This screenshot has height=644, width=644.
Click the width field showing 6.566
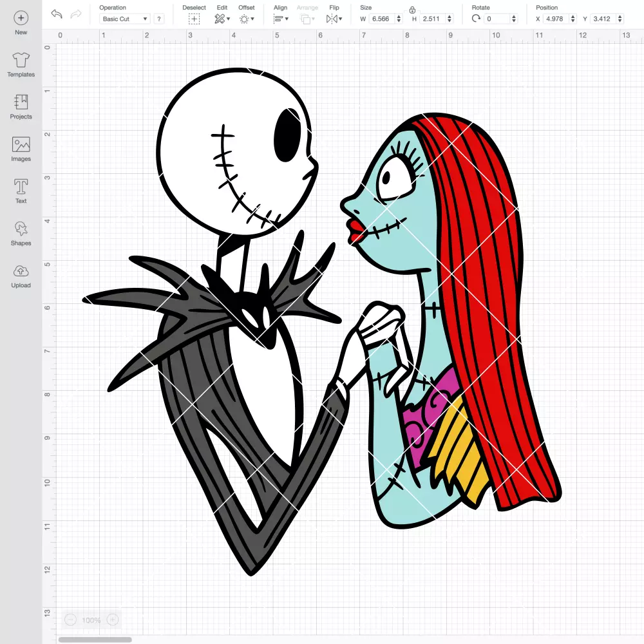point(381,19)
